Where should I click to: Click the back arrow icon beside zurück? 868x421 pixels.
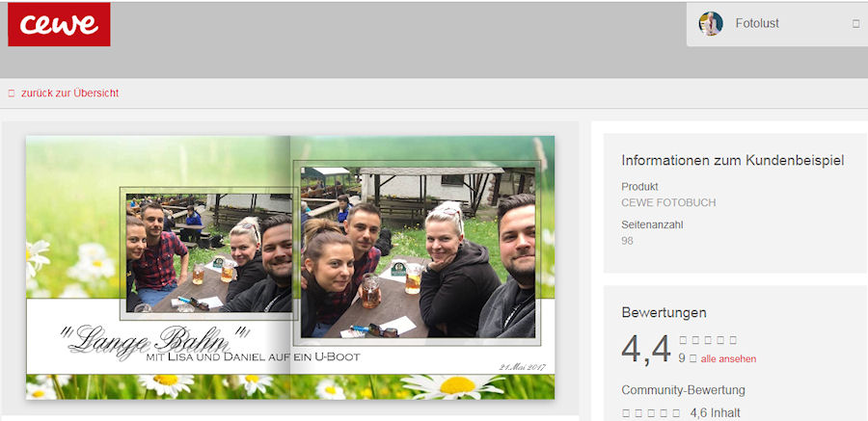(x=12, y=93)
